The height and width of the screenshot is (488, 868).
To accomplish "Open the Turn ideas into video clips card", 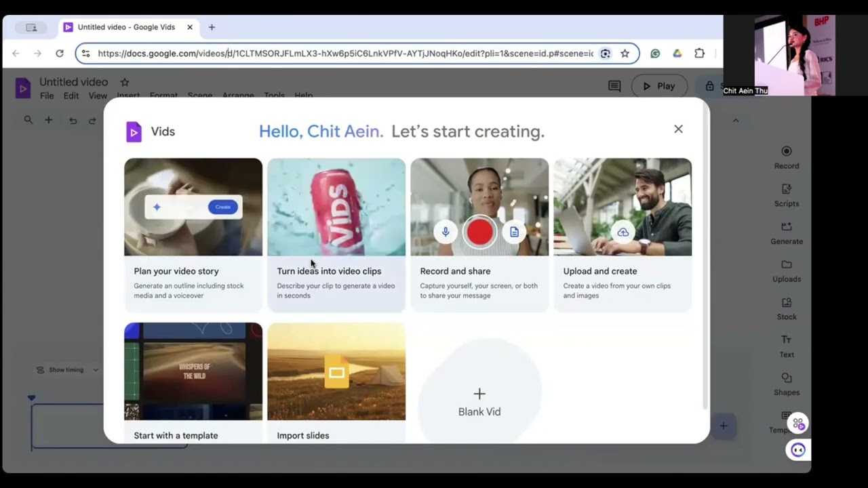I will (336, 235).
